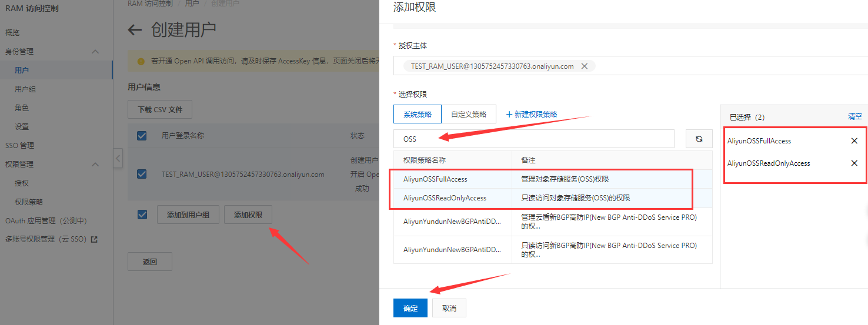Select policy 只读访问新BGP高防IP

click(x=553, y=249)
